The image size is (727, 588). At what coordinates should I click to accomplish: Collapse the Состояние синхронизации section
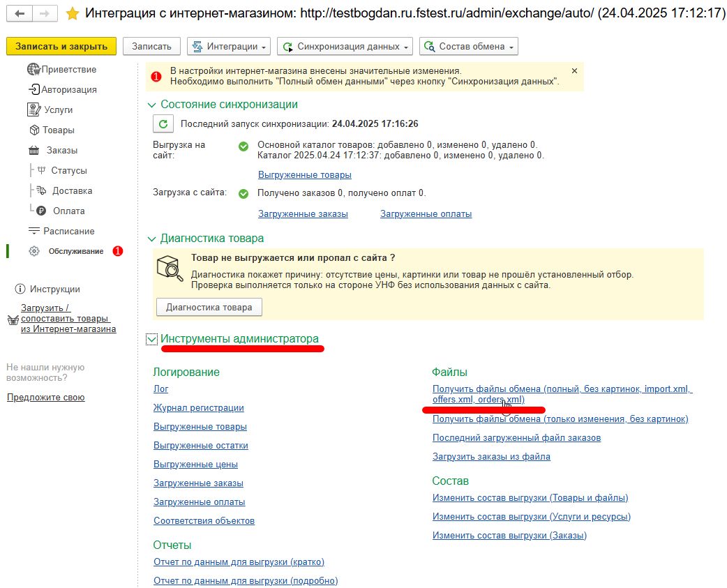point(151,105)
